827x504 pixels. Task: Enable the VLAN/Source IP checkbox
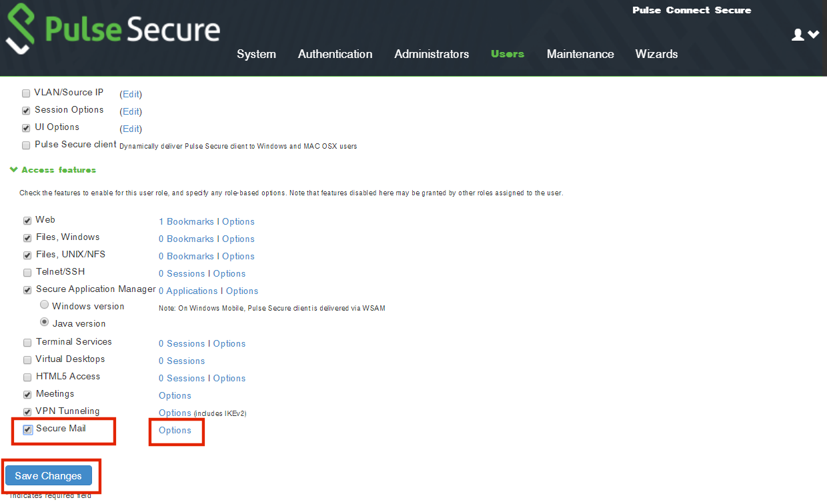(27, 93)
